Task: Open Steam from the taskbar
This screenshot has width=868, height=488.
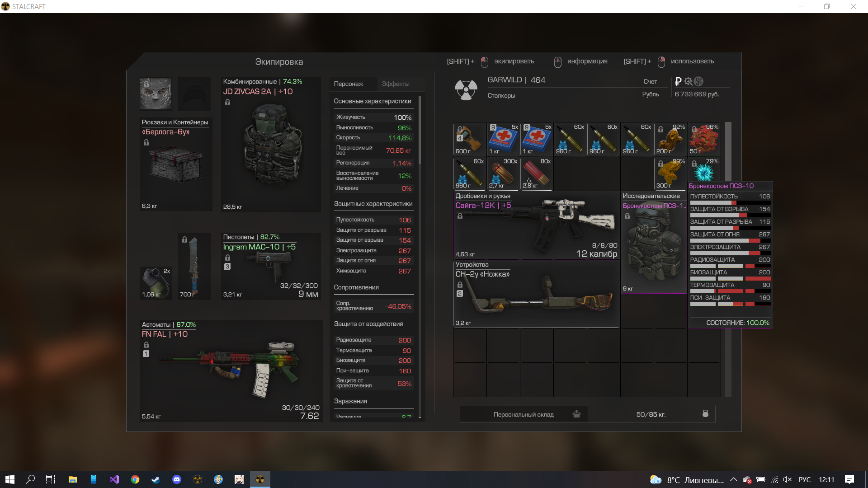Action: (156, 479)
